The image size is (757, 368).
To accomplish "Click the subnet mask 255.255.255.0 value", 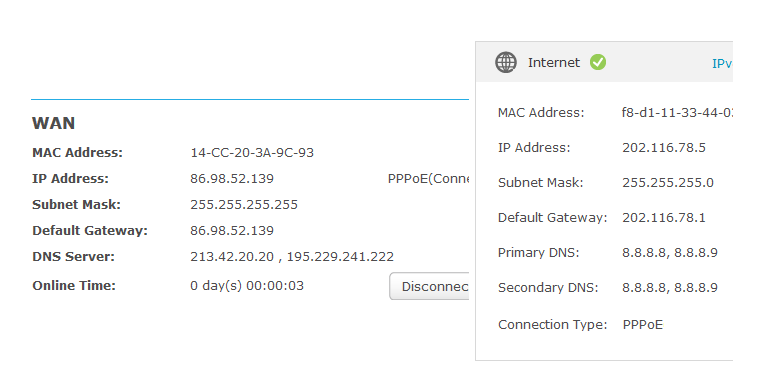I will (x=668, y=183).
